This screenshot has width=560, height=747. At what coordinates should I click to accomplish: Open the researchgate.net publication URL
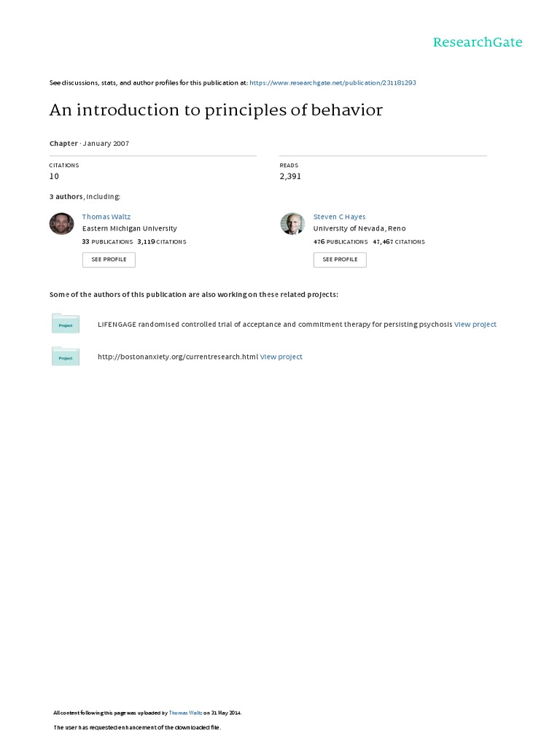pyautogui.click(x=332, y=83)
